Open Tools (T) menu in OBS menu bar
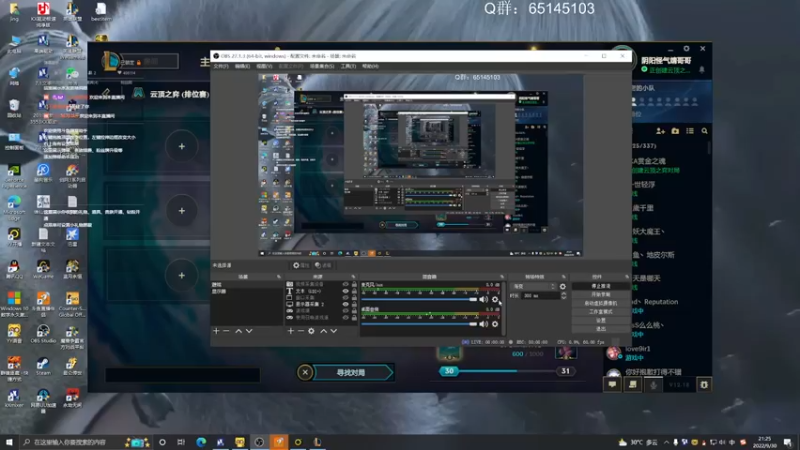Viewport: 800px width, 450px height. (348, 66)
